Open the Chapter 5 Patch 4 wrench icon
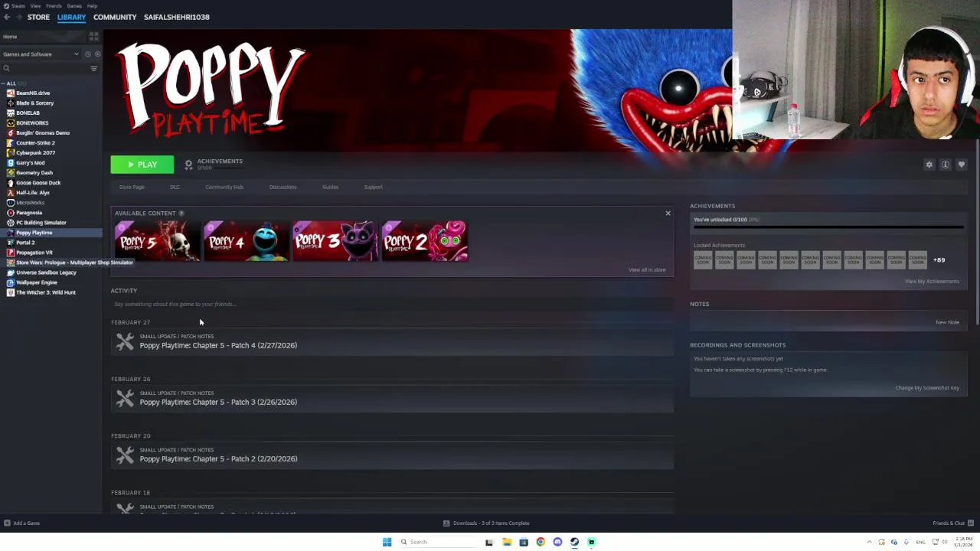This screenshot has width=980, height=551. click(x=125, y=341)
